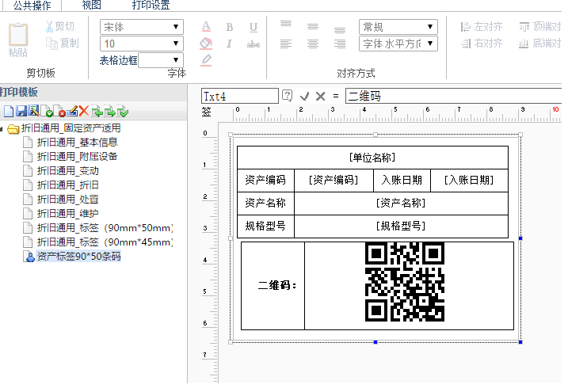Select template 折旧通用_处置
Screen dimensions: 568x392
[x=68, y=200]
